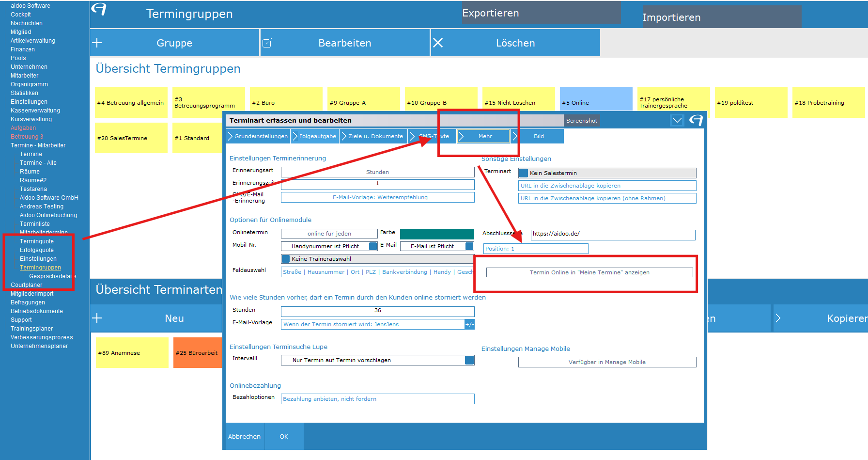Click the aidoo logo in the dialog title bar

coord(696,120)
